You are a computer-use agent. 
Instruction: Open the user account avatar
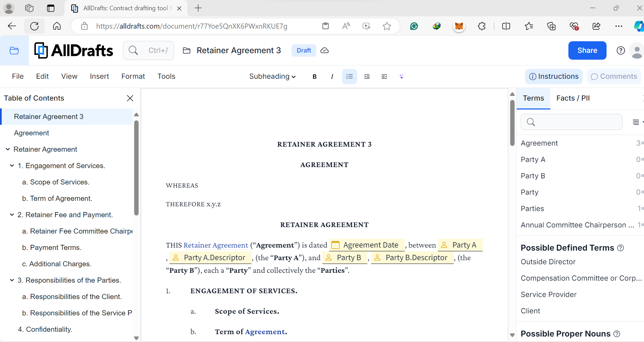pyautogui.click(x=636, y=50)
